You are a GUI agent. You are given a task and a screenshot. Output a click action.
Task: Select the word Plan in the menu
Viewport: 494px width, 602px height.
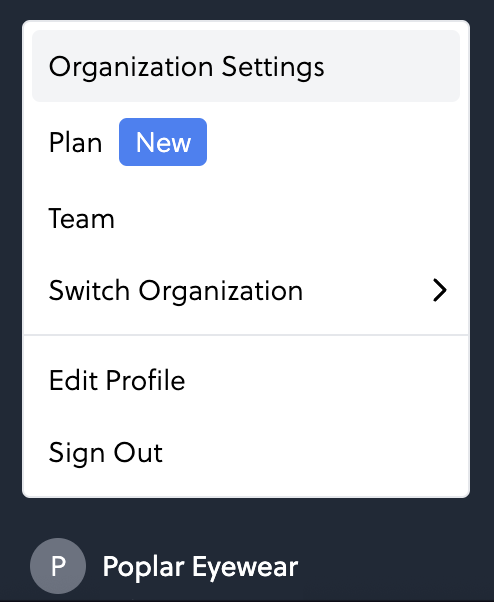click(75, 142)
